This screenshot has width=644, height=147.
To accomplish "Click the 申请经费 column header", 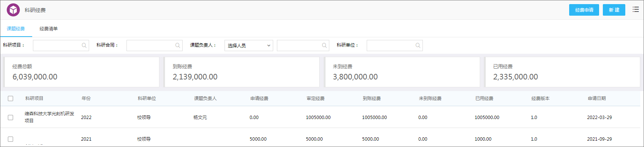I will [x=259, y=98].
